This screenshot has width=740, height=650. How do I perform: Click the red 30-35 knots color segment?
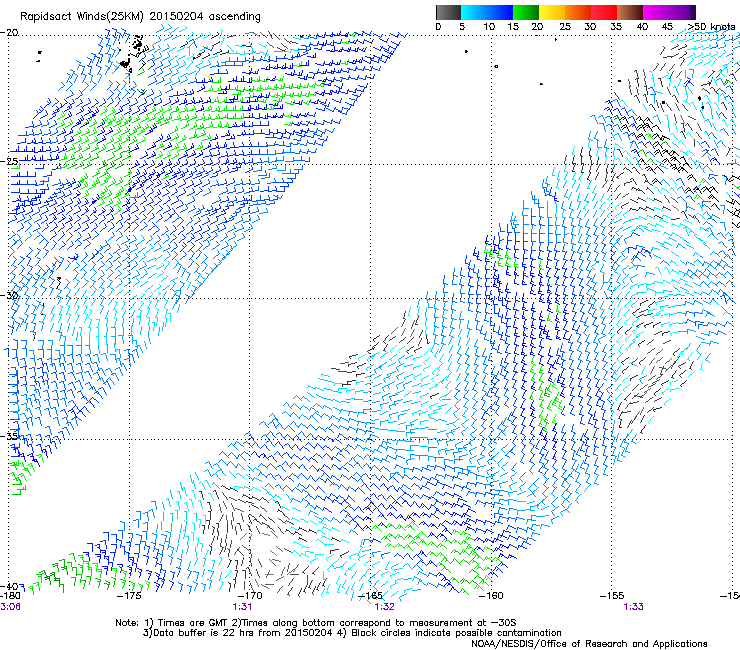604,12
